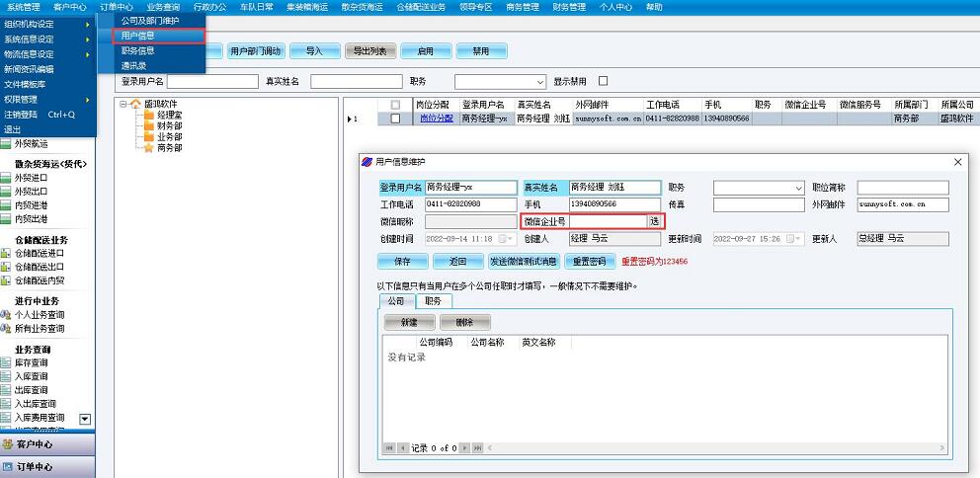Switch to the 职务 tab in the dialog
The image size is (980, 478).
point(433,300)
